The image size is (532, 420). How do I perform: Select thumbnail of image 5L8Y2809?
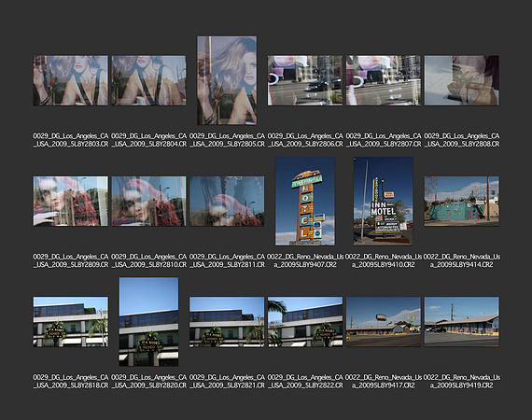(71, 201)
